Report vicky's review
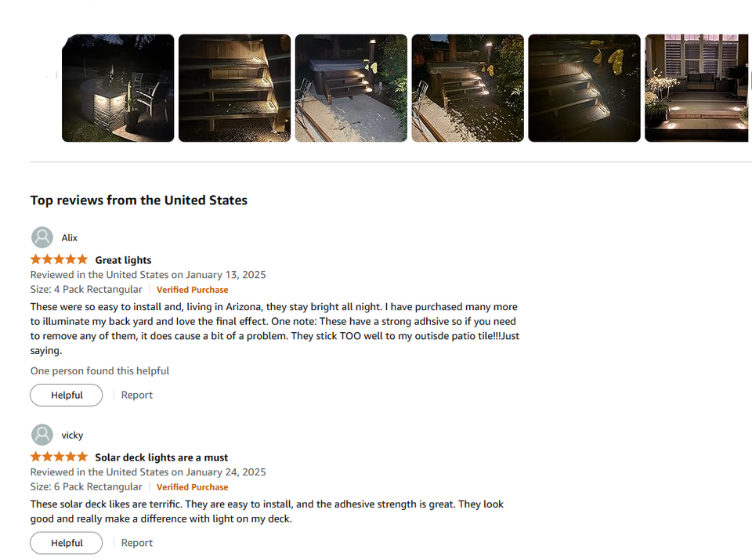 pyautogui.click(x=136, y=543)
